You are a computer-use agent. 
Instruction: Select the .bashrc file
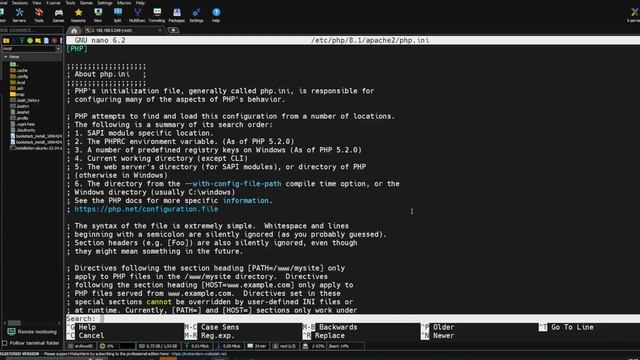point(20,106)
